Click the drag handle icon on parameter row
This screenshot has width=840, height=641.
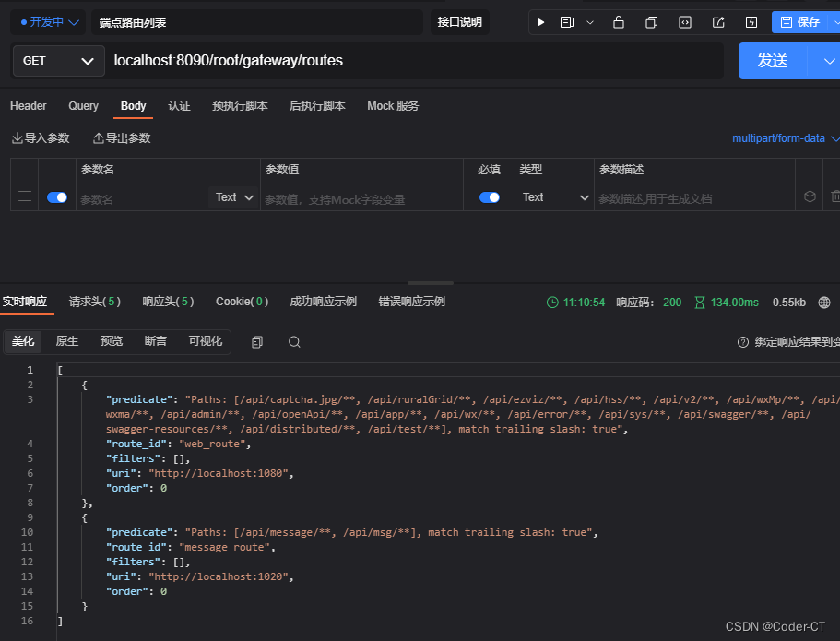click(25, 196)
